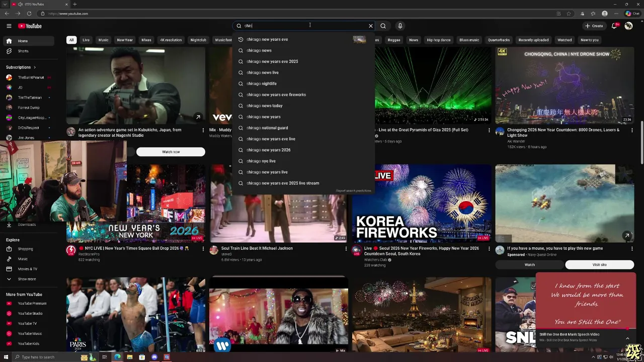
Task: Select the Hip-hop dance filter chip
Action: (438, 40)
